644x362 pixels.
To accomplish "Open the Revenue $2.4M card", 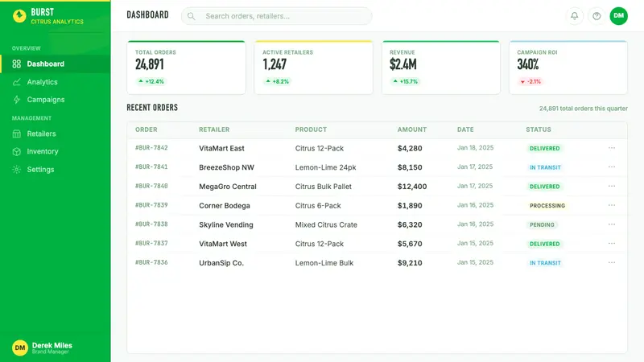I will 441,68.
